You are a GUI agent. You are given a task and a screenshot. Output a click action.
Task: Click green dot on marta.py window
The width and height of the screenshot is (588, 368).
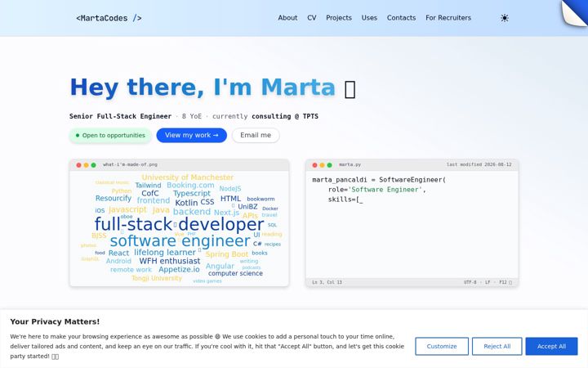coord(330,165)
